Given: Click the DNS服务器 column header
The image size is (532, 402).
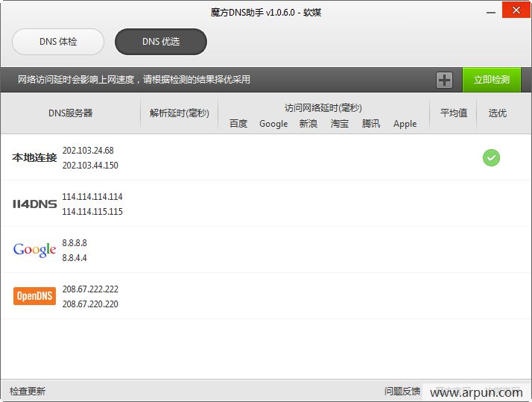Looking at the screenshot, I should [71, 113].
